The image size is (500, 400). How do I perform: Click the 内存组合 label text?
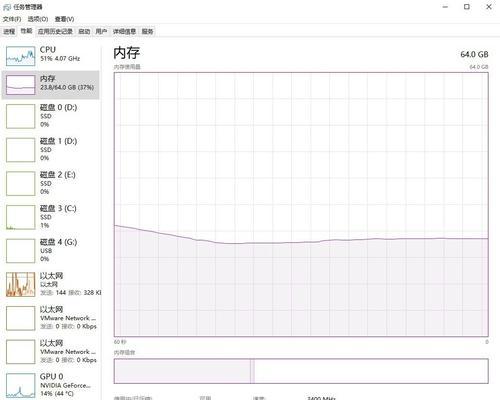coord(124,353)
